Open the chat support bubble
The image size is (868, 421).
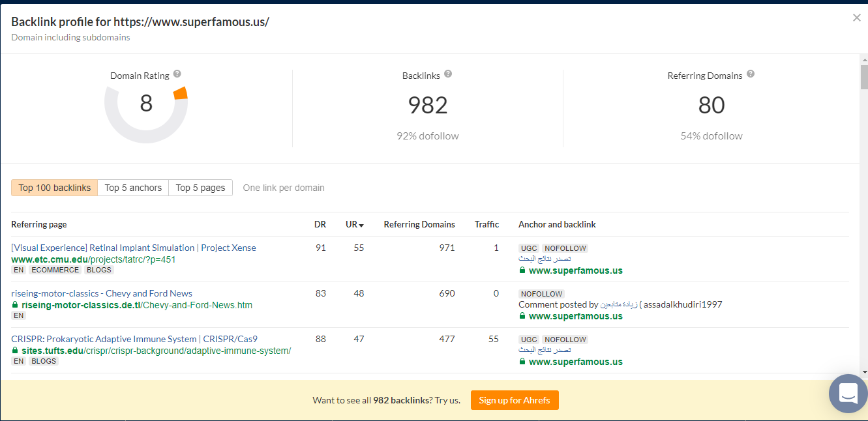point(848,393)
